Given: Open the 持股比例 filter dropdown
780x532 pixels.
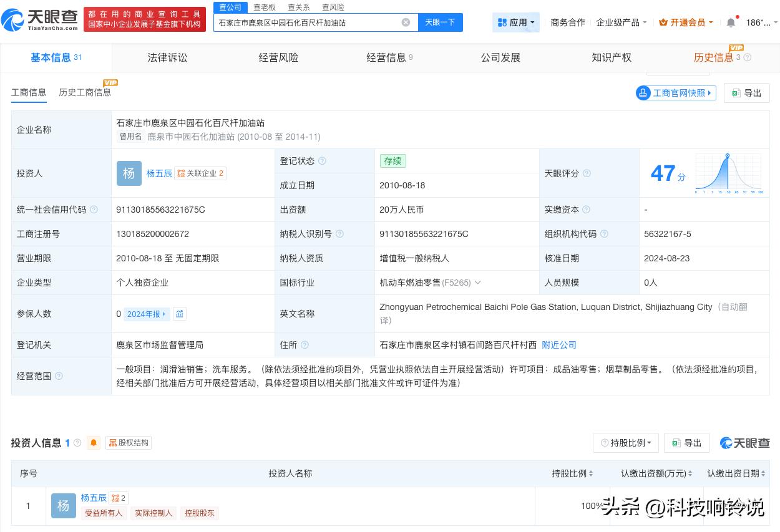Looking at the screenshot, I should tap(625, 443).
